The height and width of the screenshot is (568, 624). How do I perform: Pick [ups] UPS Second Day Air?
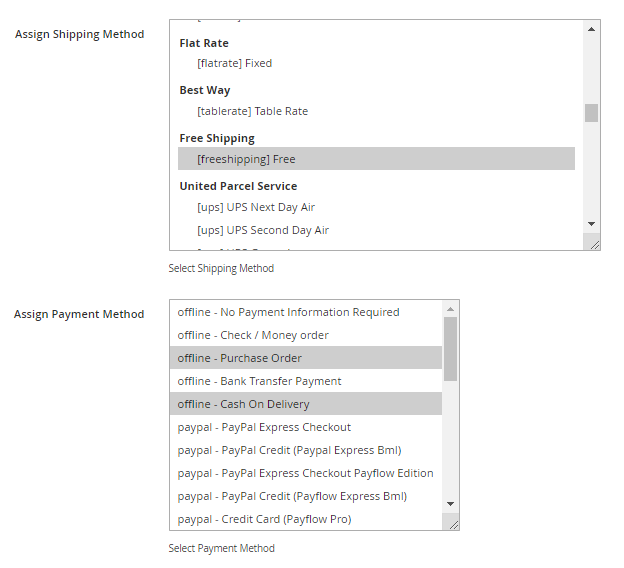point(263,230)
